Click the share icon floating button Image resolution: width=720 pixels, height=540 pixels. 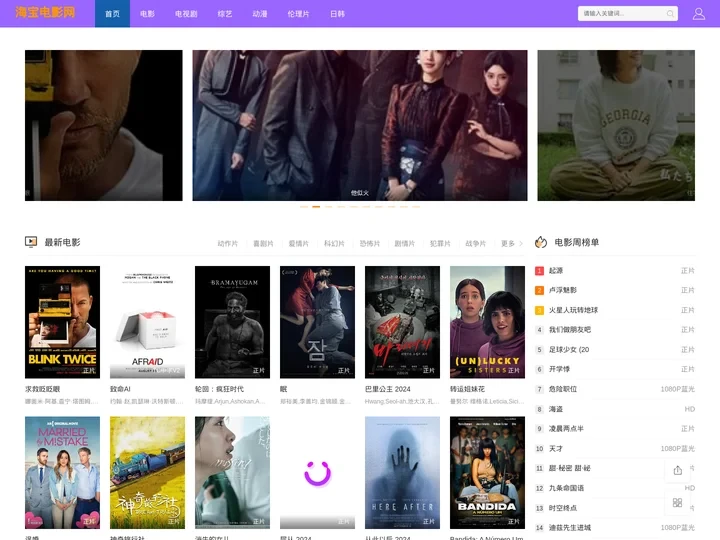[677, 470]
